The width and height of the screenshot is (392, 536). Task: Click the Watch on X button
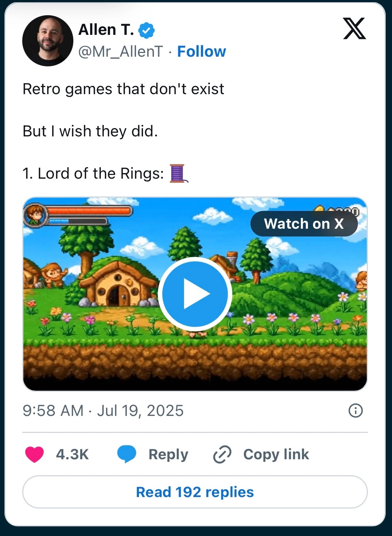pos(304,224)
